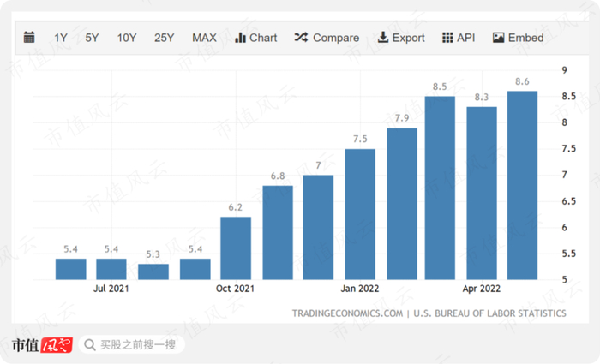This screenshot has height=364, width=600.
Task: Click the magnifier icon in search box
Action: (x=89, y=345)
